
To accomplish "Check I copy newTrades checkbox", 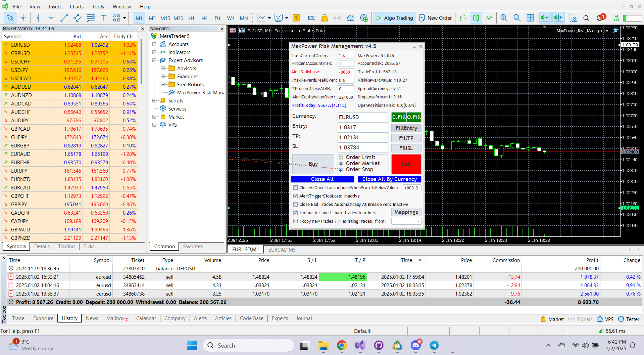I will (296, 221).
